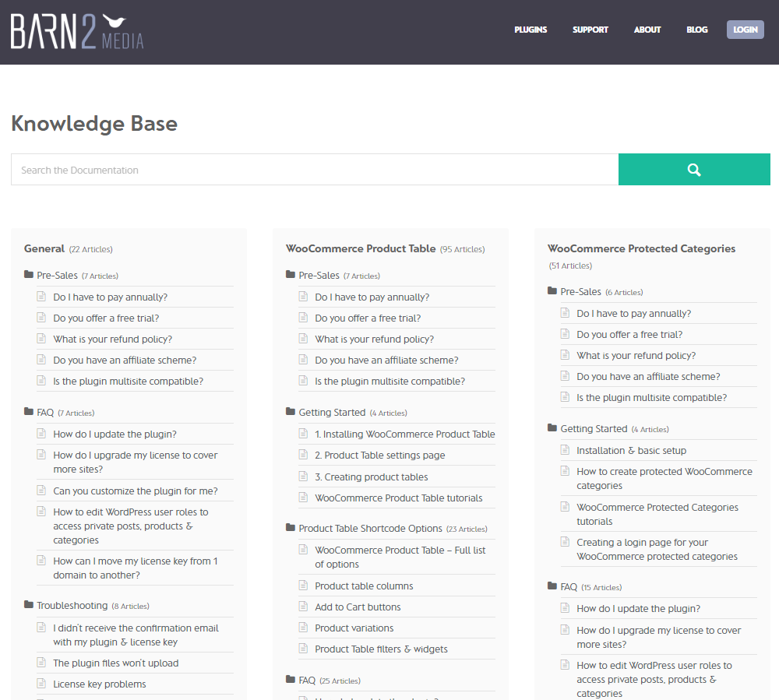Image resolution: width=779 pixels, height=700 pixels.
Task: Click document icon beside 'Product table columns'
Action: click(x=303, y=586)
